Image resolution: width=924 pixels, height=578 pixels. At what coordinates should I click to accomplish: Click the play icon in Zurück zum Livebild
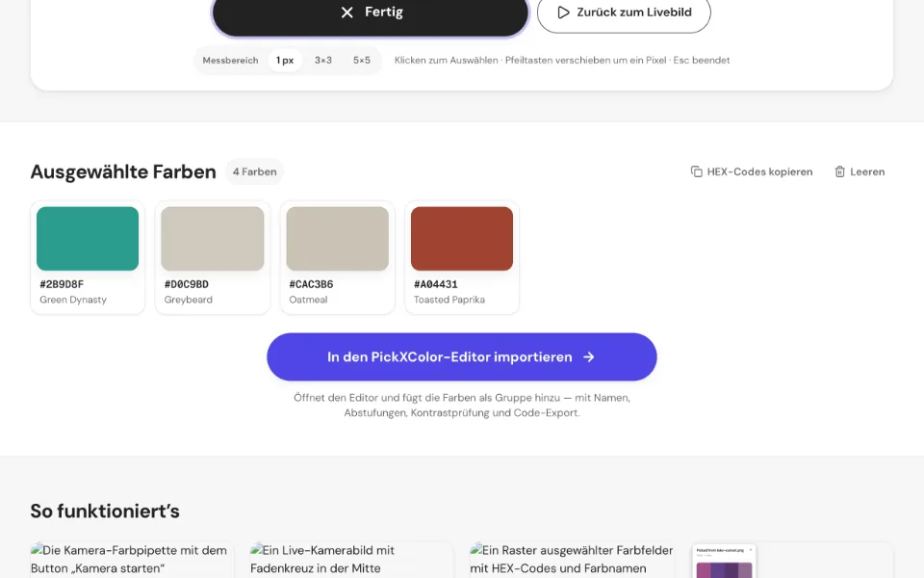coord(563,13)
